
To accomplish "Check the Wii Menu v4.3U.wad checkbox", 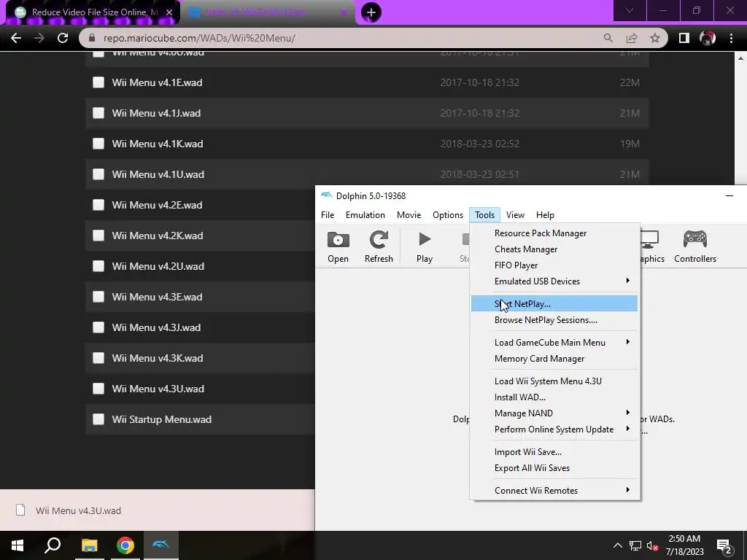I will click(98, 389).
